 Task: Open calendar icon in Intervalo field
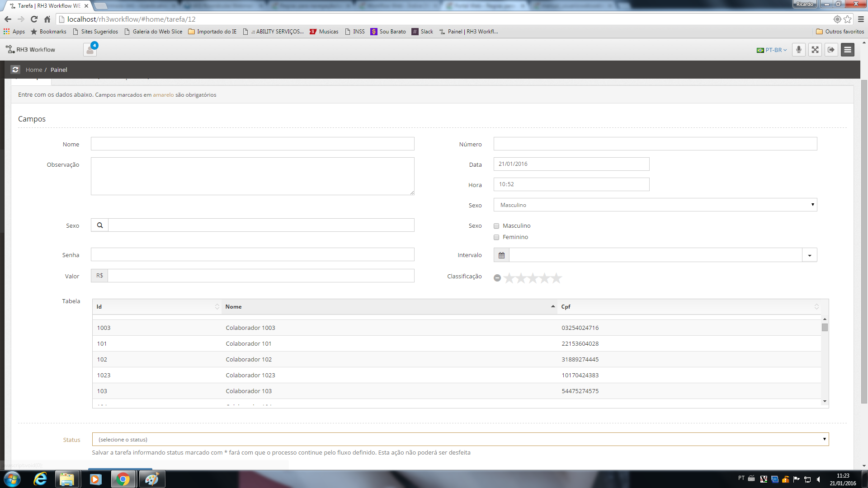point(501,255)
